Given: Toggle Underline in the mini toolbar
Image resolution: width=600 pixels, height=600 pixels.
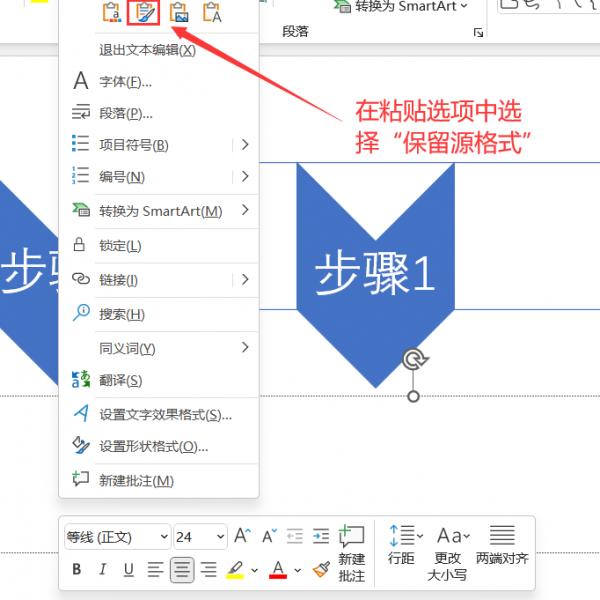Looking at the screenshot, I should [129, 569].
